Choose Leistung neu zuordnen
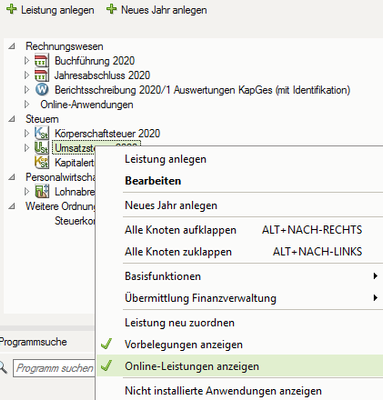This screenshot has width=383, height=400. coord(240,323)
